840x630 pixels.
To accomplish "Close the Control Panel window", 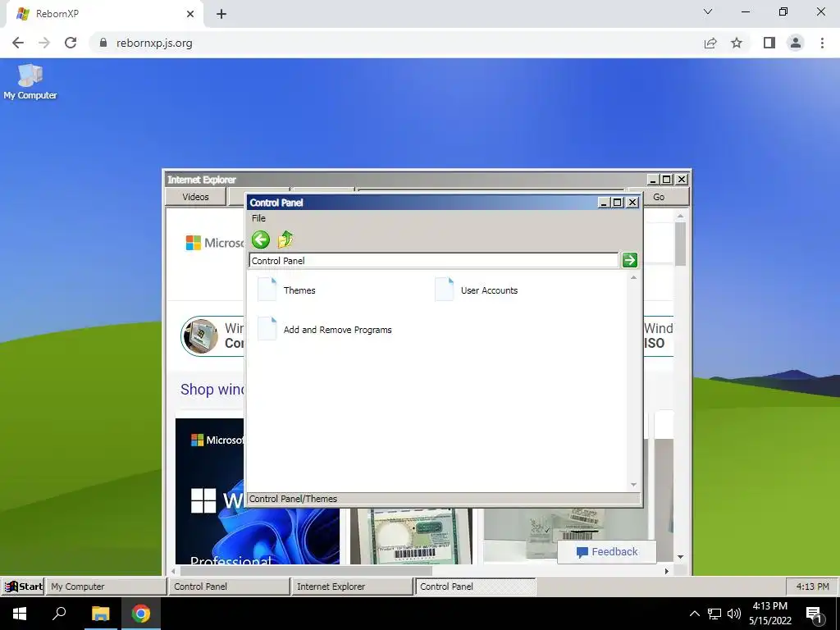I will 632,203.
